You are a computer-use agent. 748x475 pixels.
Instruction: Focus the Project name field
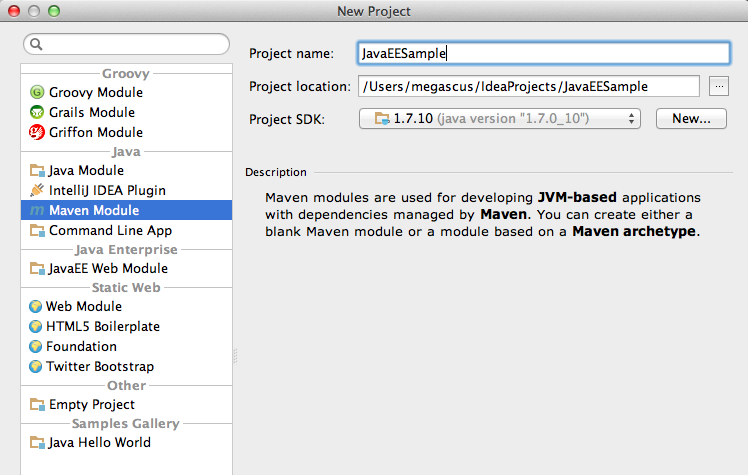tap(543, 53)
